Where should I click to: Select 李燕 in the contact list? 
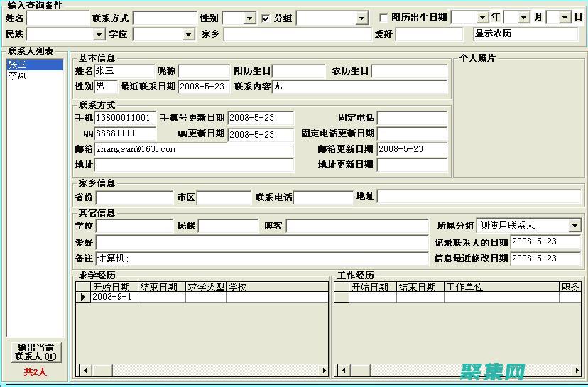tap(17, 75)
